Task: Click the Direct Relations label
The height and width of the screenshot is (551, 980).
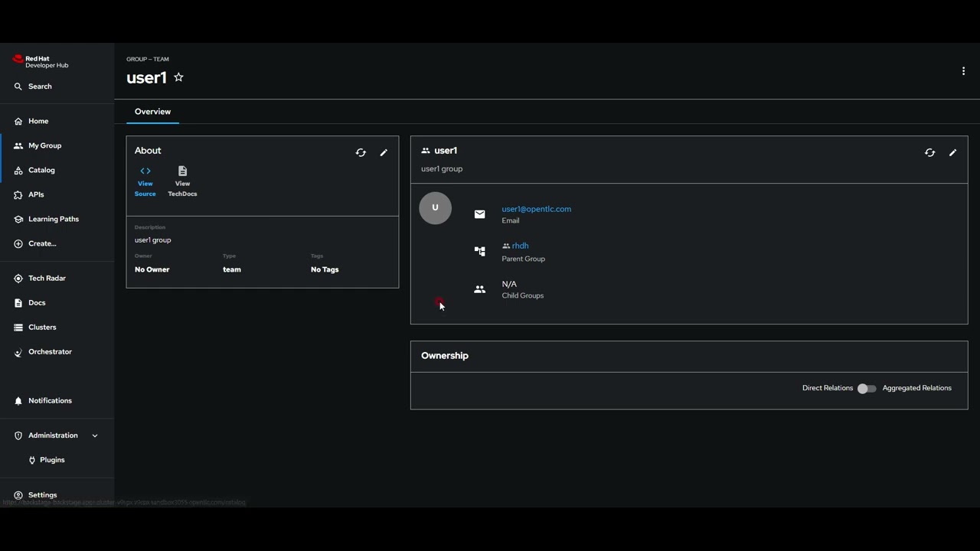Action: pos(827,388)
